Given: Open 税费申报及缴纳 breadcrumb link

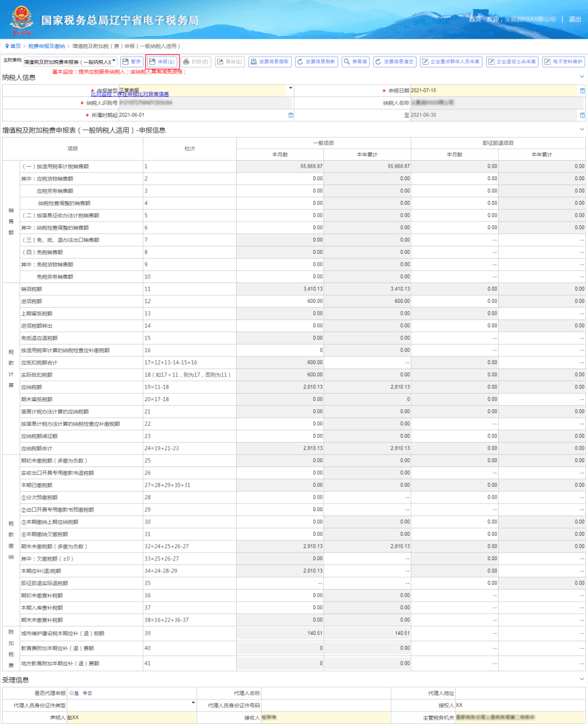Looking at the screenshot, I should [x=47, y=46].
